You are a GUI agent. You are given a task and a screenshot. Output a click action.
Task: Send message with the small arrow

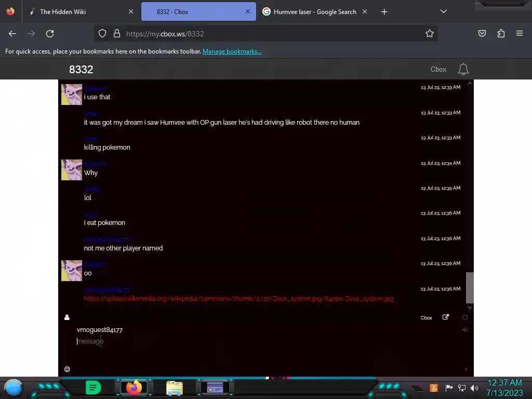pyautogui.click(x=466, y=369)
